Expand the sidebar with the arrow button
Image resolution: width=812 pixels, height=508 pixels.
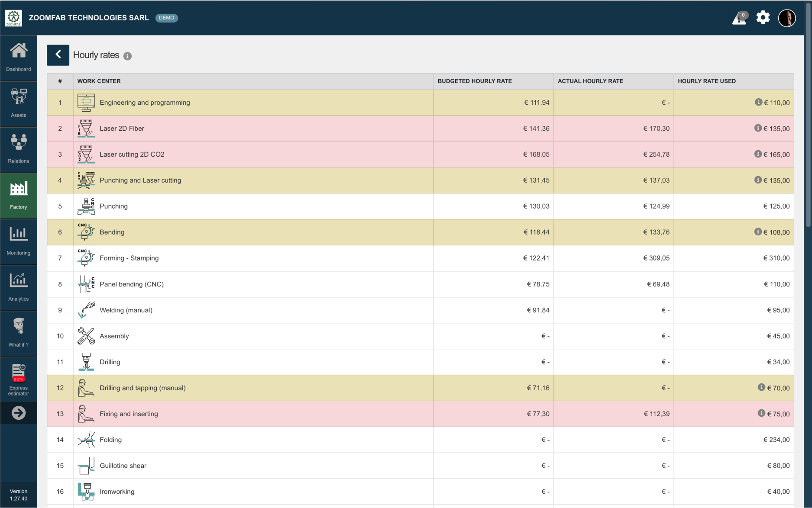[19, 413]
